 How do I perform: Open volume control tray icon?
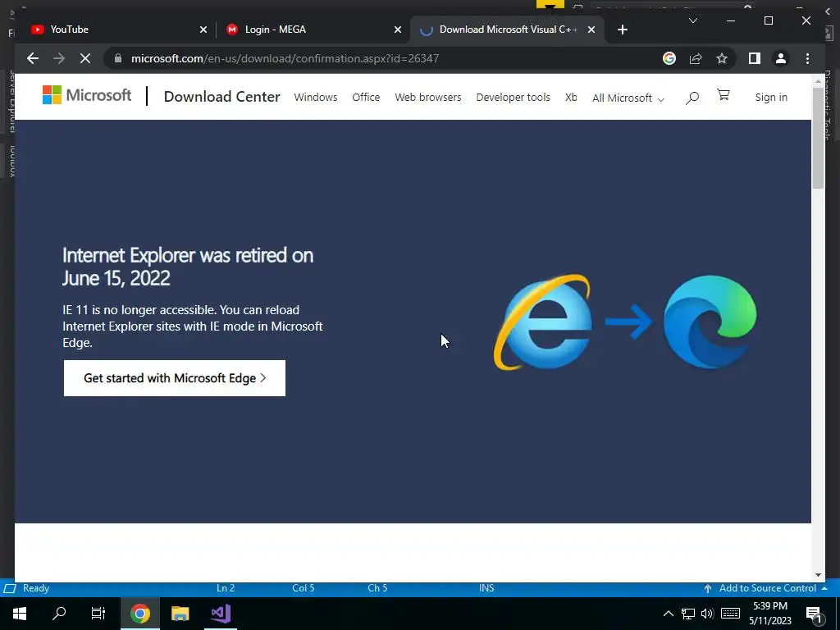click(707, 614)
